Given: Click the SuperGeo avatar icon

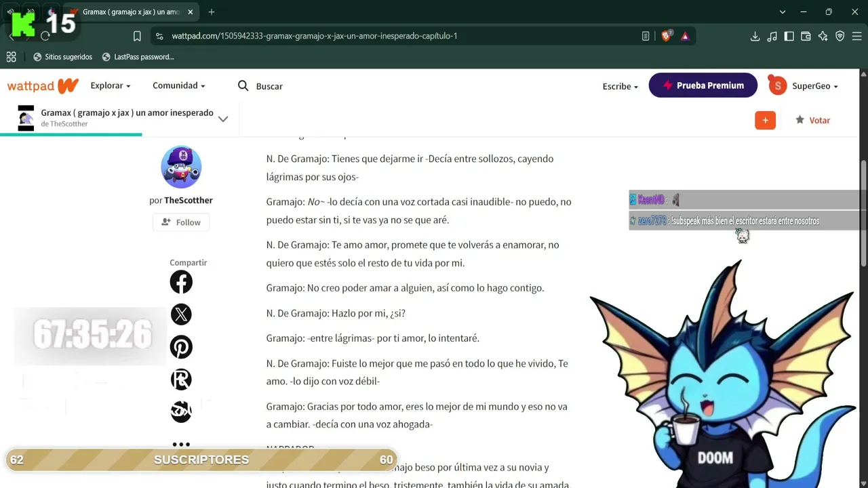Looking at the screenshot, I should [x=778, y=85].
